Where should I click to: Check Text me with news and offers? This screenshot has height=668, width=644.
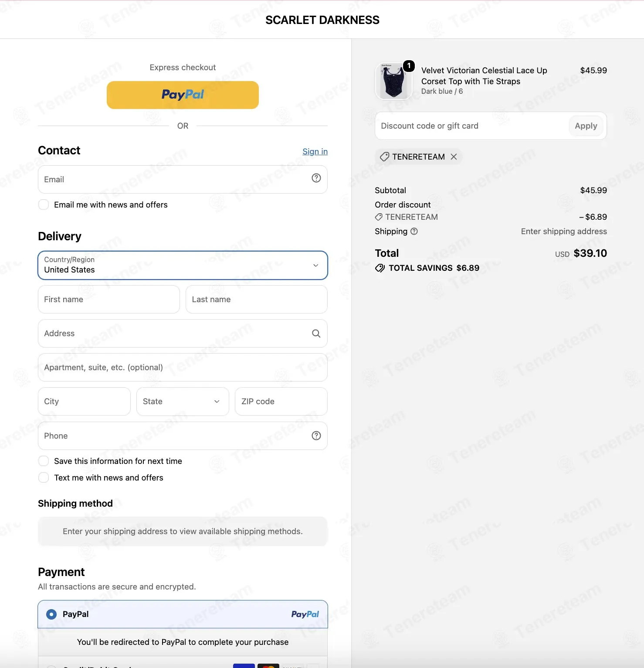pyautogui.click(x=44, y=478)
